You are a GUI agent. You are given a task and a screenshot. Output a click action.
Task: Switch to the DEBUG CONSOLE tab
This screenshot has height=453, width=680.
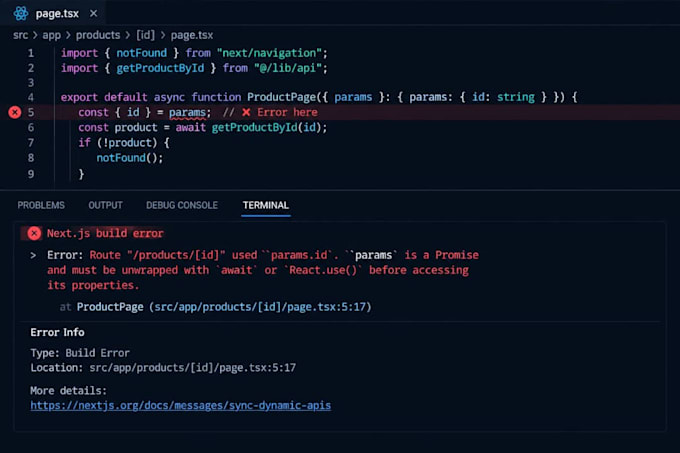point(182,205)
